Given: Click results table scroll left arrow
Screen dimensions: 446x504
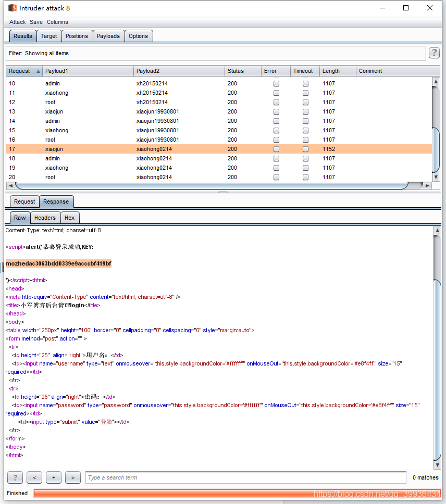Looking at the screenshot, I should click(x=10, y=185).
